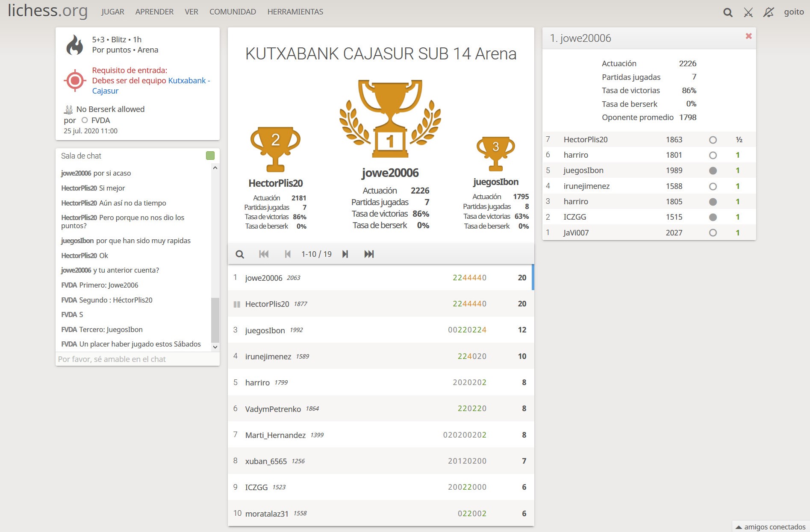The height and width of the screenshot is (532, 810).
Task: Open challenges via crossed swords icon
Action: click(x=748, y=12)
